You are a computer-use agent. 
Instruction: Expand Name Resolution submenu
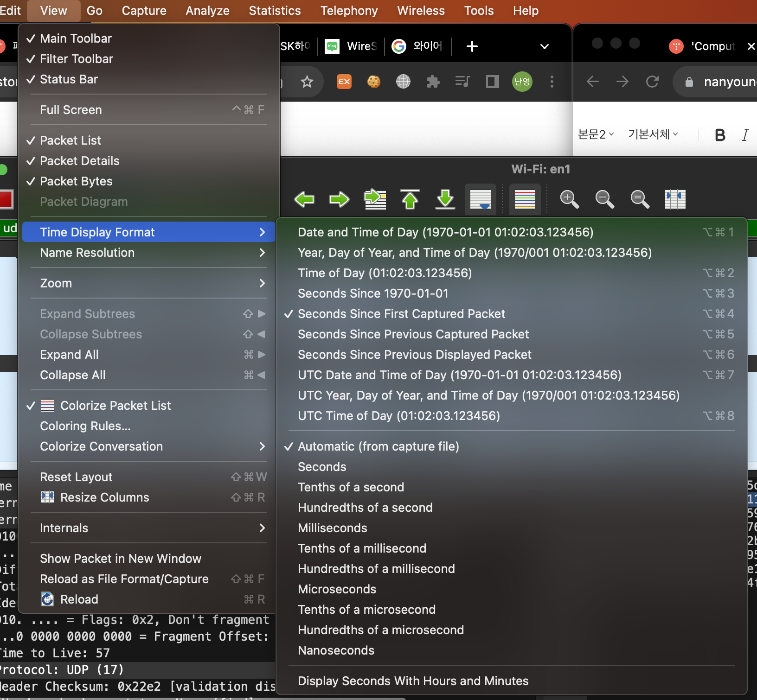[x=148, y=253]
